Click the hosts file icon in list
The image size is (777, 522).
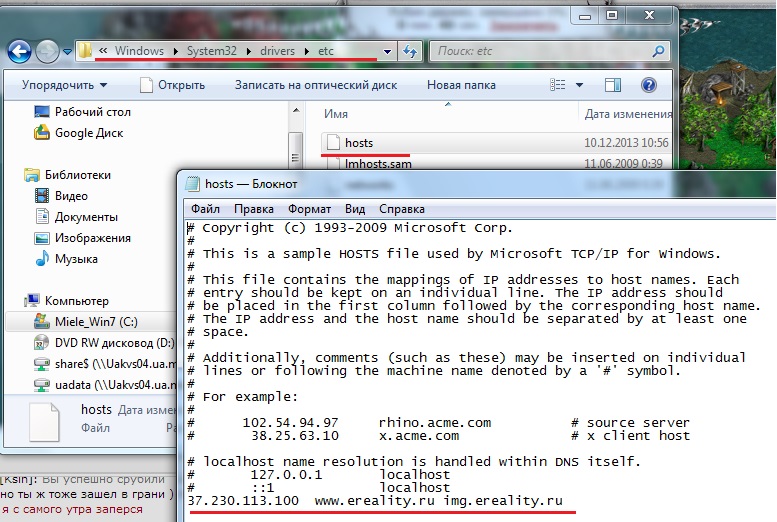tap(333, 143)
